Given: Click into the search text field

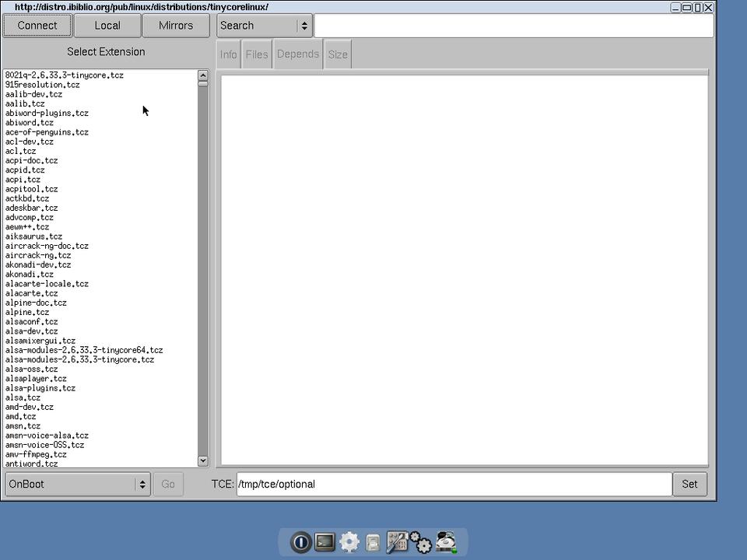Looking at the screenshot, I should coord(514,26).
